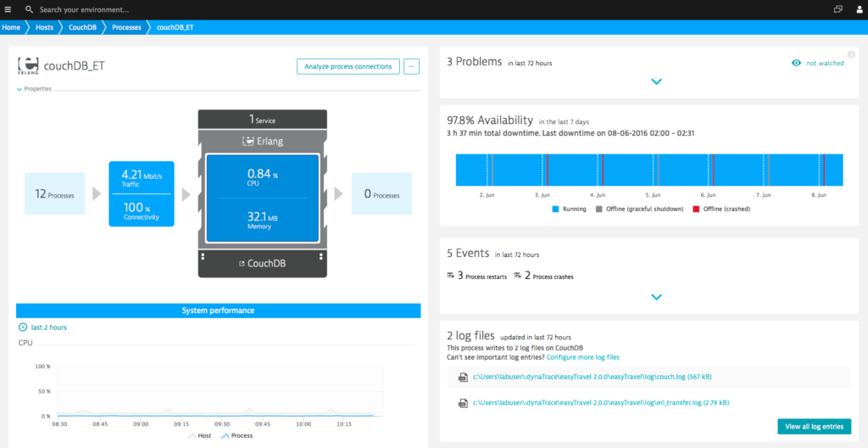Click the CPU and Memory process tile
Viewport: 868px width, 448px height.
click(263, 199)
